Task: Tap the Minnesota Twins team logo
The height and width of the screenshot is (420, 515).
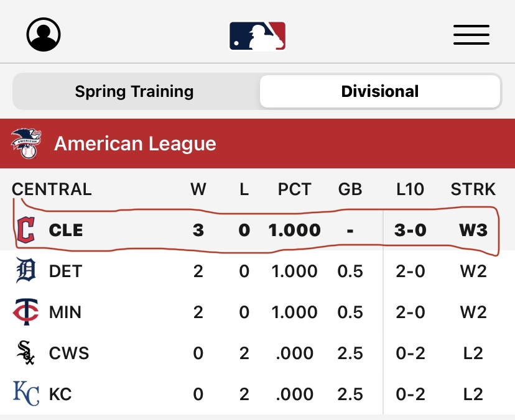Action: 26,312
